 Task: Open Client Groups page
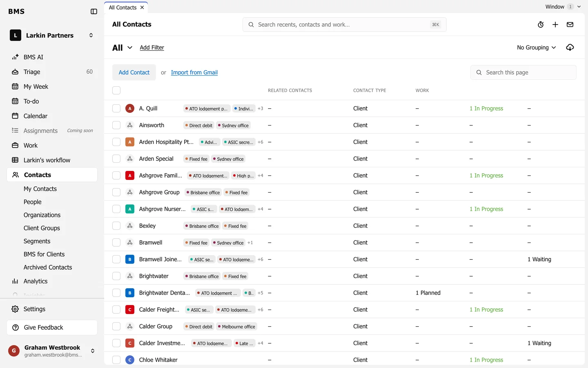tap(42, 228)
